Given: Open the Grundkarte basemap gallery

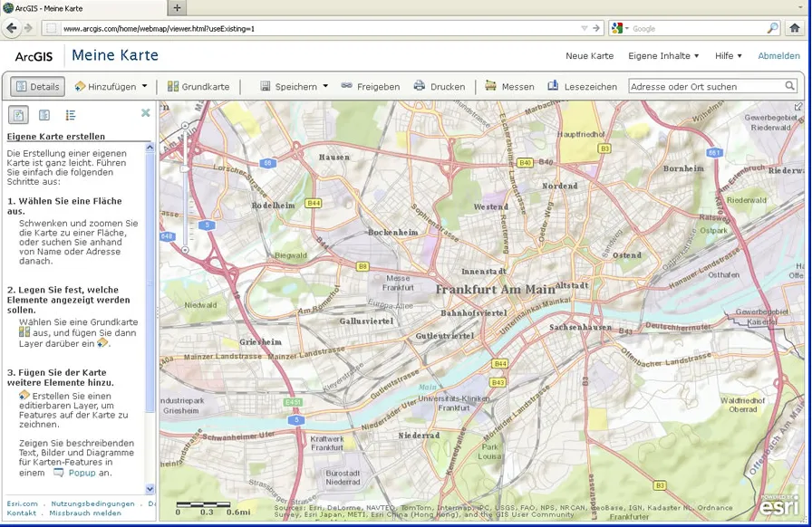Looking at the screenshot, I should click(198, 87).
